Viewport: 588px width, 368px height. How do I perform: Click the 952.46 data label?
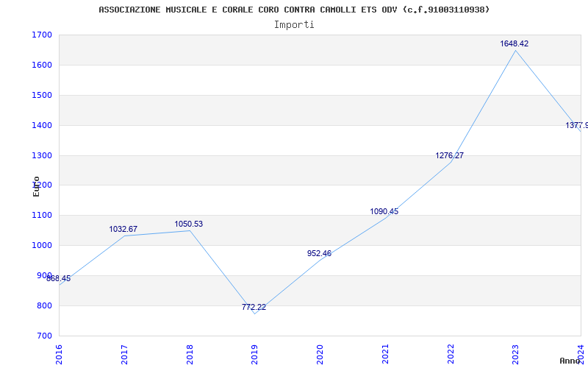coord(319,253)
